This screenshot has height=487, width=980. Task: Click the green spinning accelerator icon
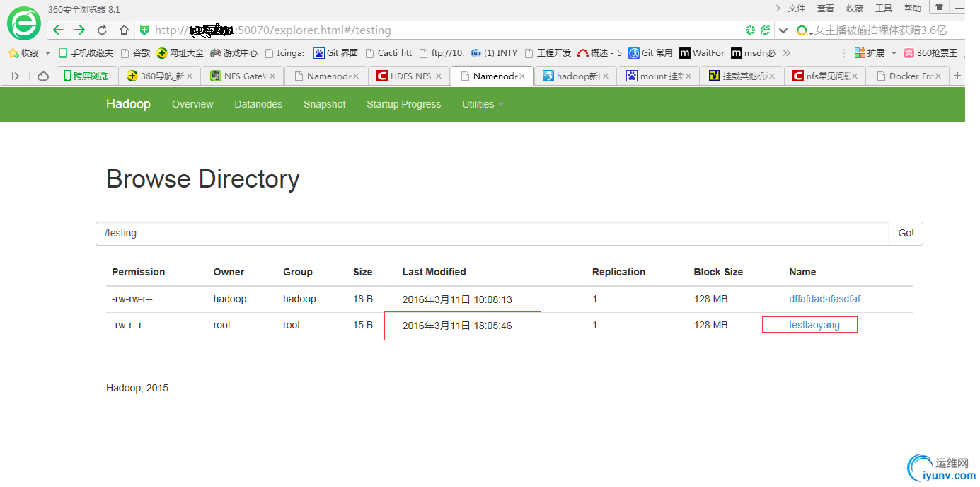click(x=750, y=30)
